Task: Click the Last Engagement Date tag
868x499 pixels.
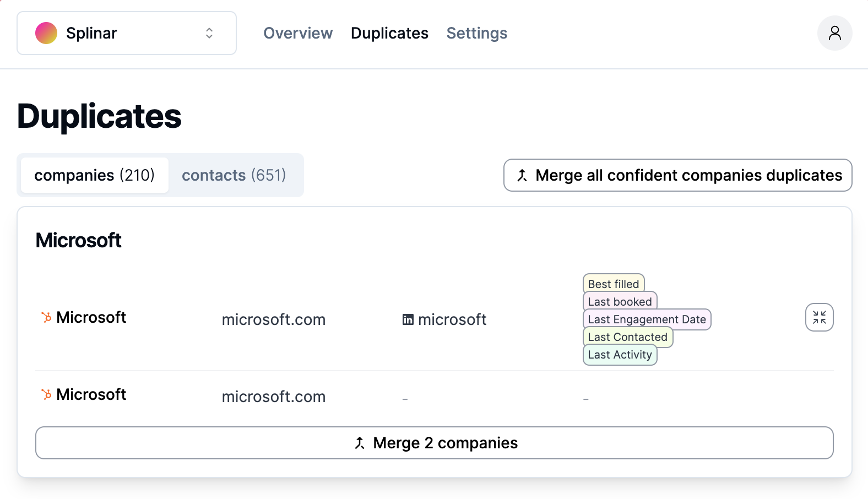Action: coord(647,319)
